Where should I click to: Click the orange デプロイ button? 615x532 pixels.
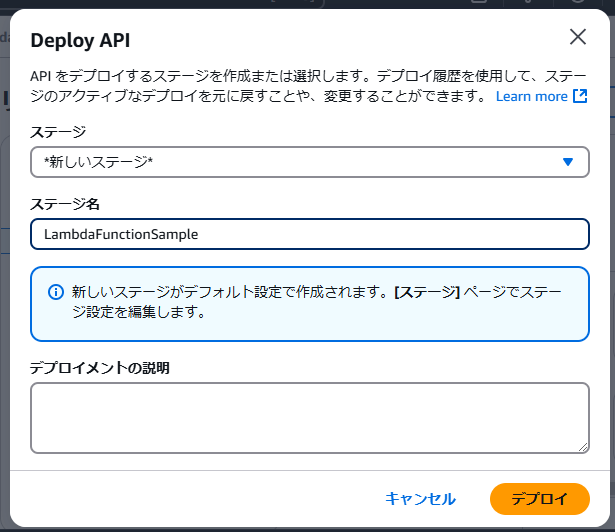pyautogui.click(x=540, y=499)
